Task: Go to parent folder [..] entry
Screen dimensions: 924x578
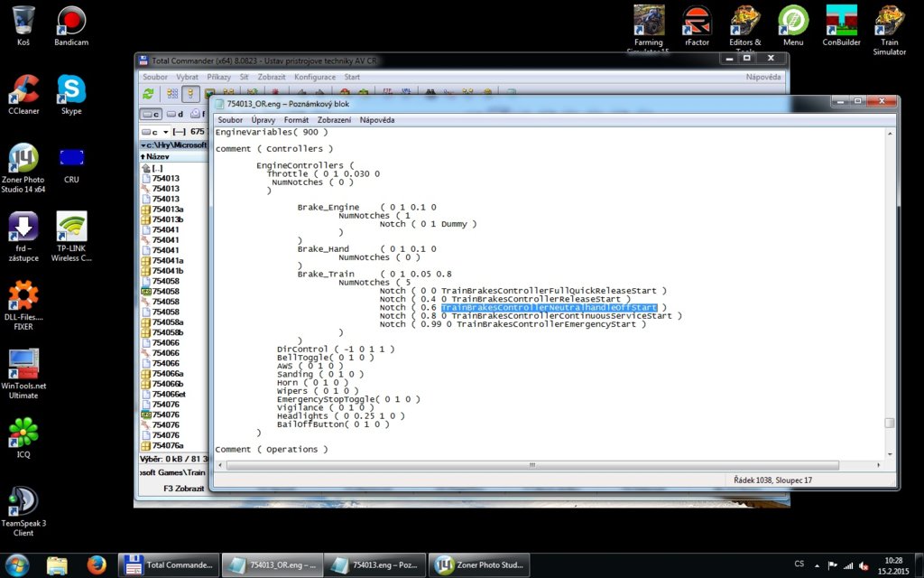Action: click(x=157, y=168)
